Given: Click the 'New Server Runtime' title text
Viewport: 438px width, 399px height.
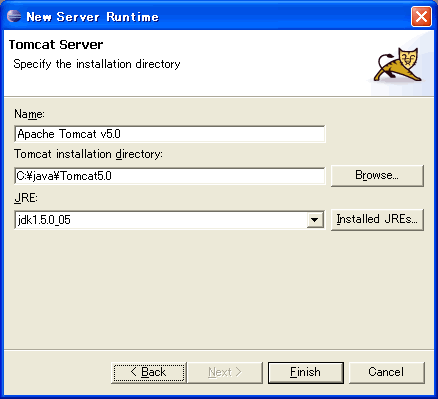Looking at the screenshot, I should (92, 17).
